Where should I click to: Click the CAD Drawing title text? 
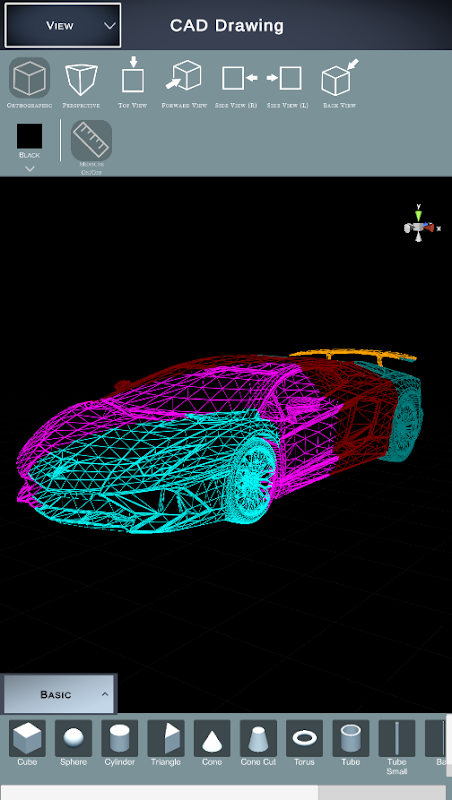click(227, 26)
